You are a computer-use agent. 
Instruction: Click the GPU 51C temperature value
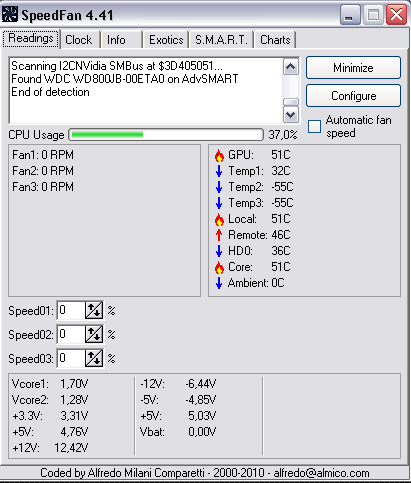tap(281, 155)
